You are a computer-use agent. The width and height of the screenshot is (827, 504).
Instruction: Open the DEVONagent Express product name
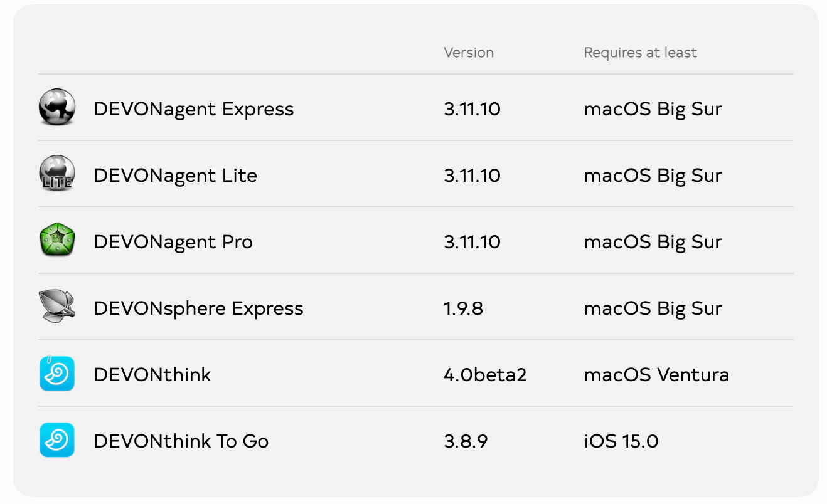click(194, 110)
